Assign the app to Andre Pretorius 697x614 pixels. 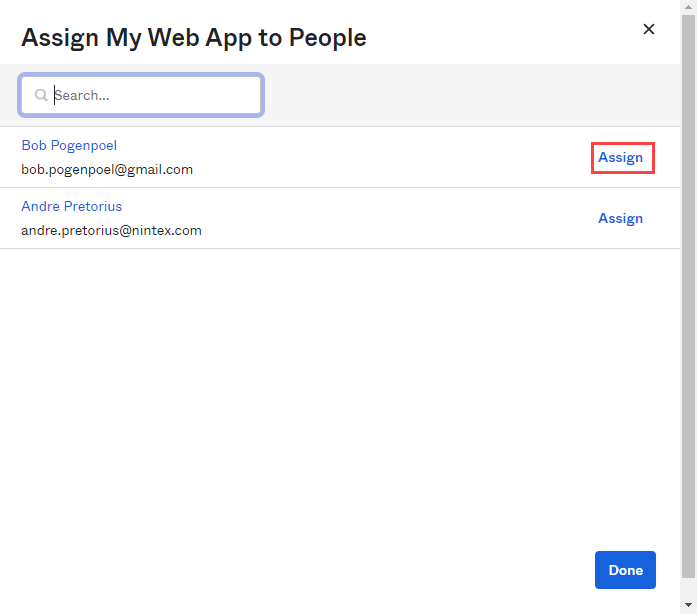point(621,219)
